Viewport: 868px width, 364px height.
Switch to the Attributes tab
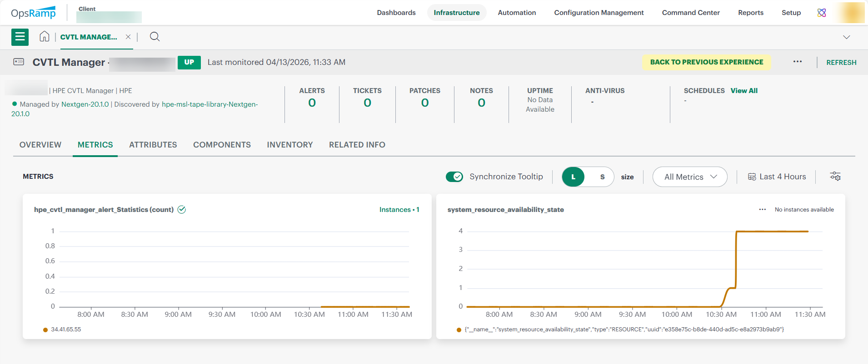point(153,145)
